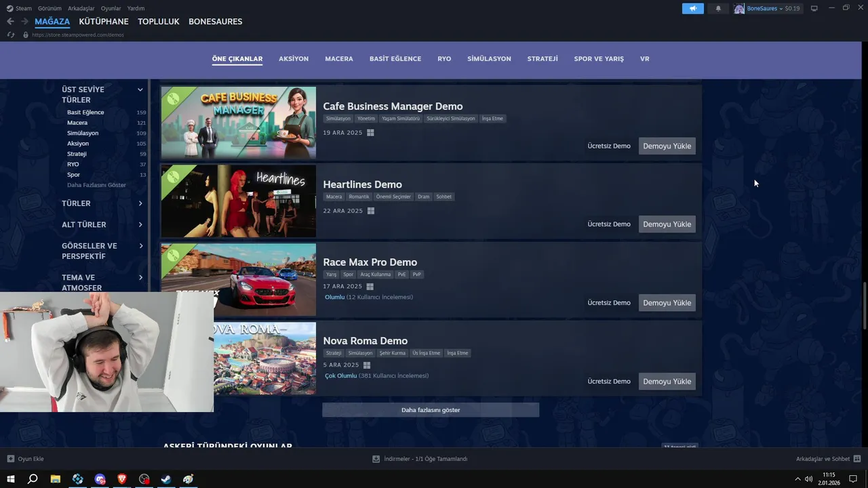
Task: Select the Aksiyon category tab
Action: tap(294, 59)
